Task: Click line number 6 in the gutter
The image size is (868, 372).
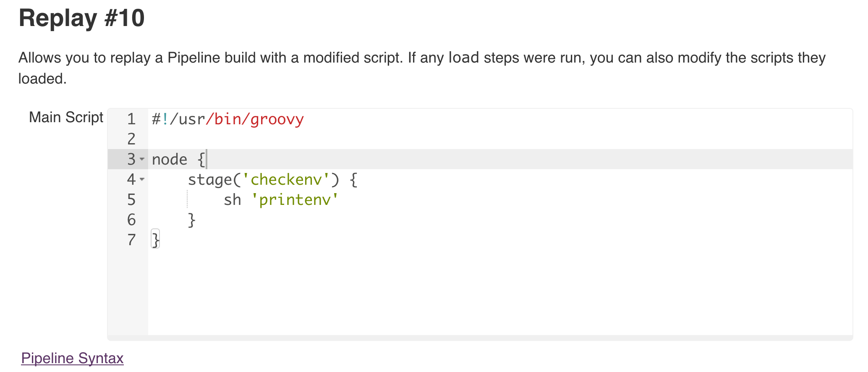Action: 131,220
